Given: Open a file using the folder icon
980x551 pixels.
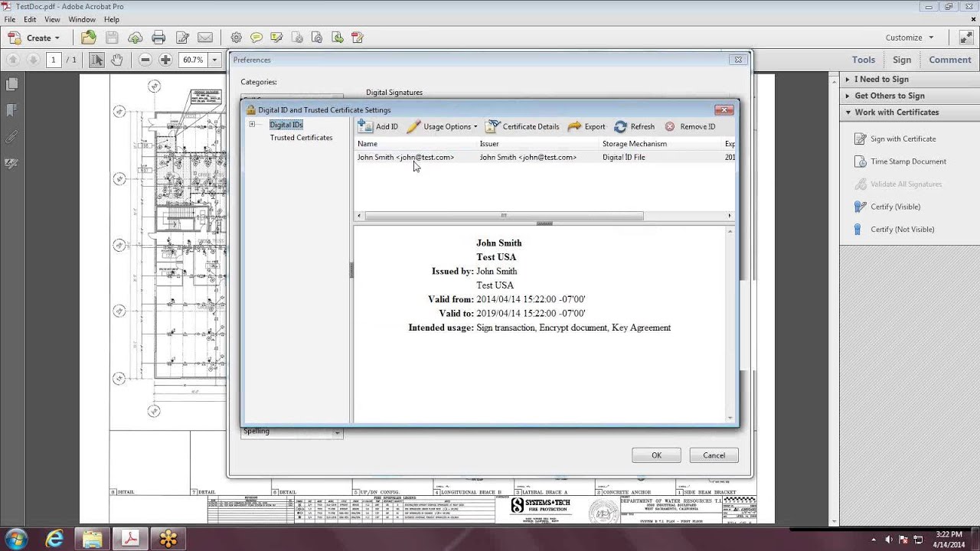Looking at the screenshot, I should tap(89, 37).
